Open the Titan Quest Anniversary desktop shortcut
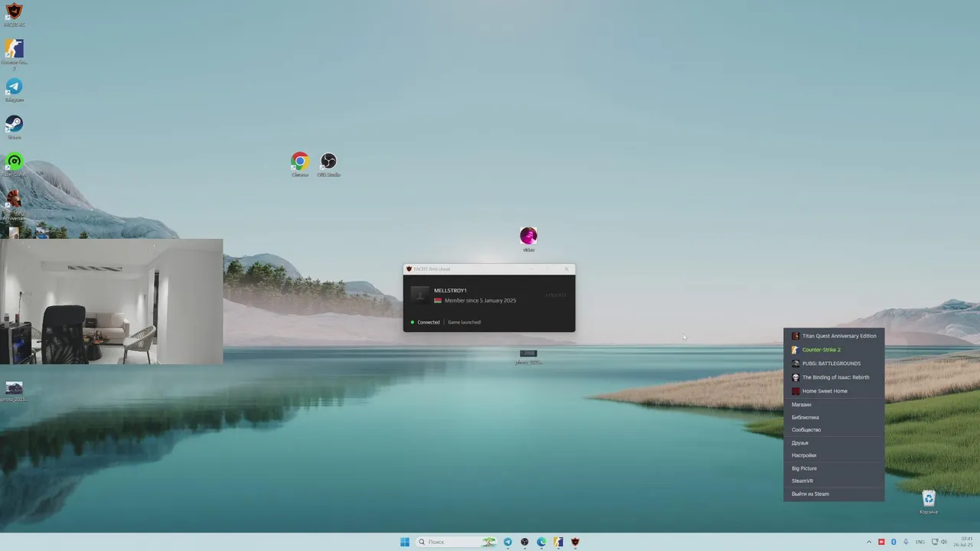The image size is (980, 551). tap(14, 204)
